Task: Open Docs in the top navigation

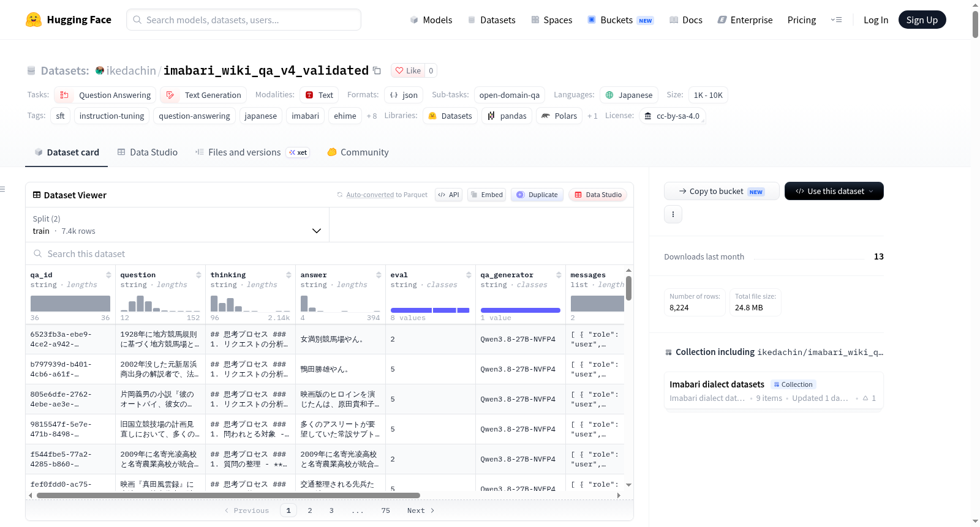Action: click(686, 20)
